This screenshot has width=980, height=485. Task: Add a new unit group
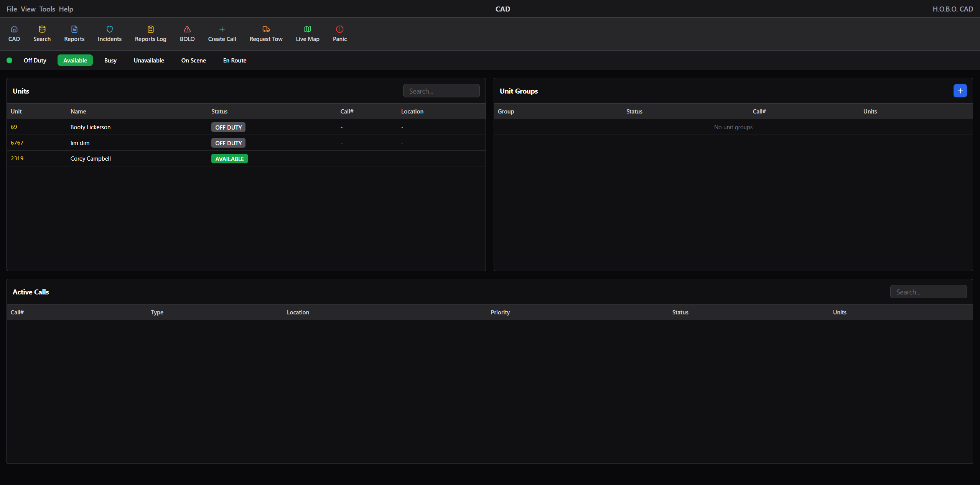pos(960,91)
